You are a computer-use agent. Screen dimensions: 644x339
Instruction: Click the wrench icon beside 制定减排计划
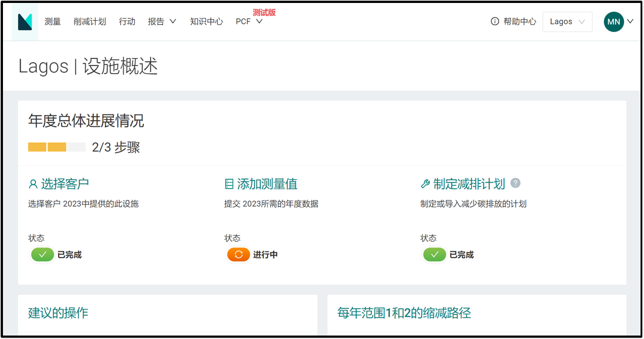coord(425,184)
